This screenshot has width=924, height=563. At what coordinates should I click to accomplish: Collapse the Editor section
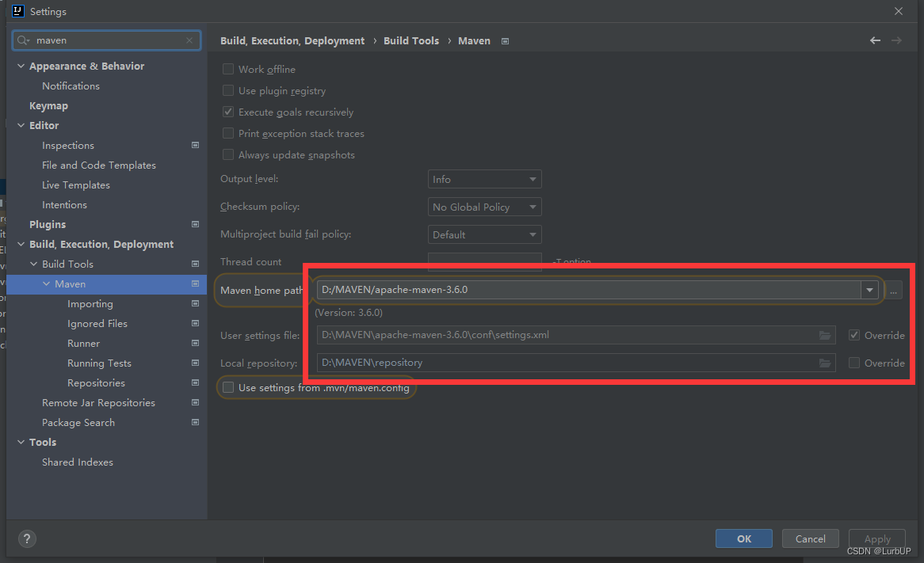click(x=21, y=125)
